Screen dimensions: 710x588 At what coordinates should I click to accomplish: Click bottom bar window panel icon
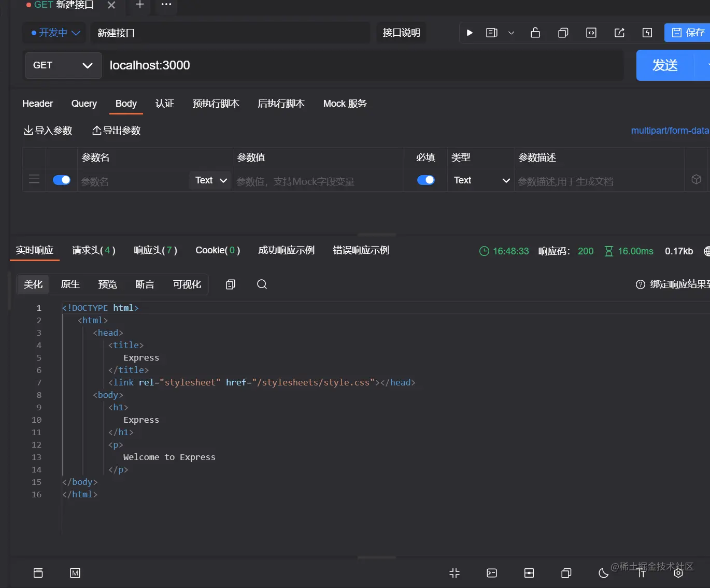point(38,573)
